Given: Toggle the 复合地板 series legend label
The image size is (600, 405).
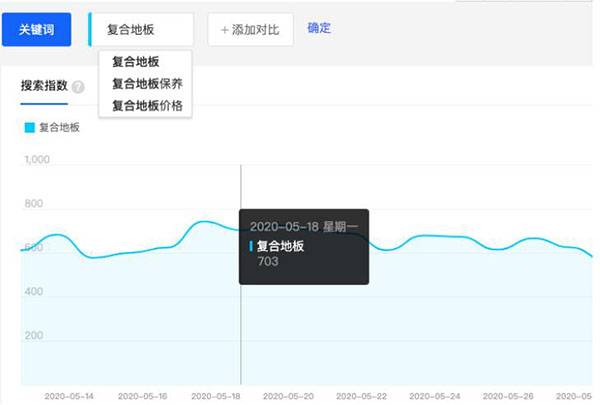Looking at the screenshot, I should [x=59, y=127].
